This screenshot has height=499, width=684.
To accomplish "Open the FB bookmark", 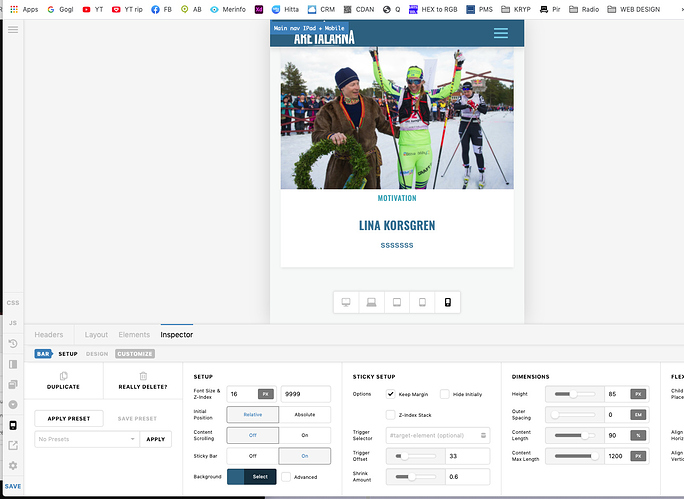I will pyautogui.click(x=162, y=9).
